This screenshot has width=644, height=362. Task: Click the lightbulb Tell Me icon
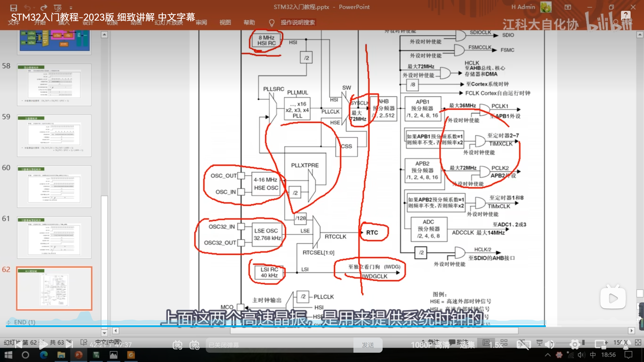click(271, 23)
